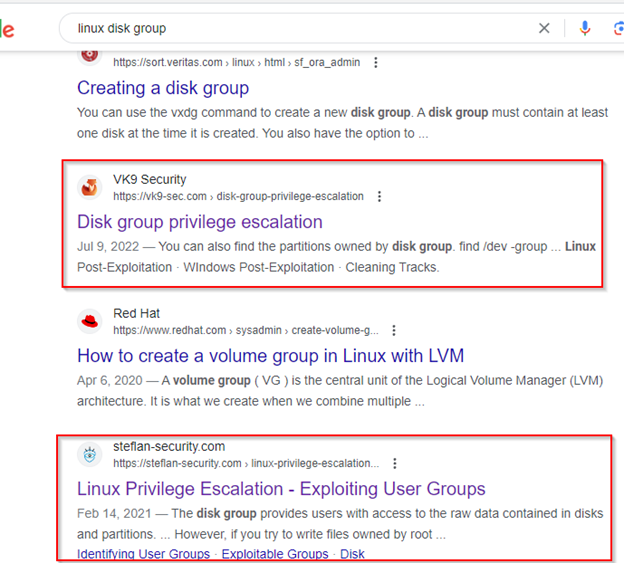This screenshot has width=624, height=563.
Task: Open 'How to create a volume group in Linux with LVM'
Action: [x=271, y=356]
